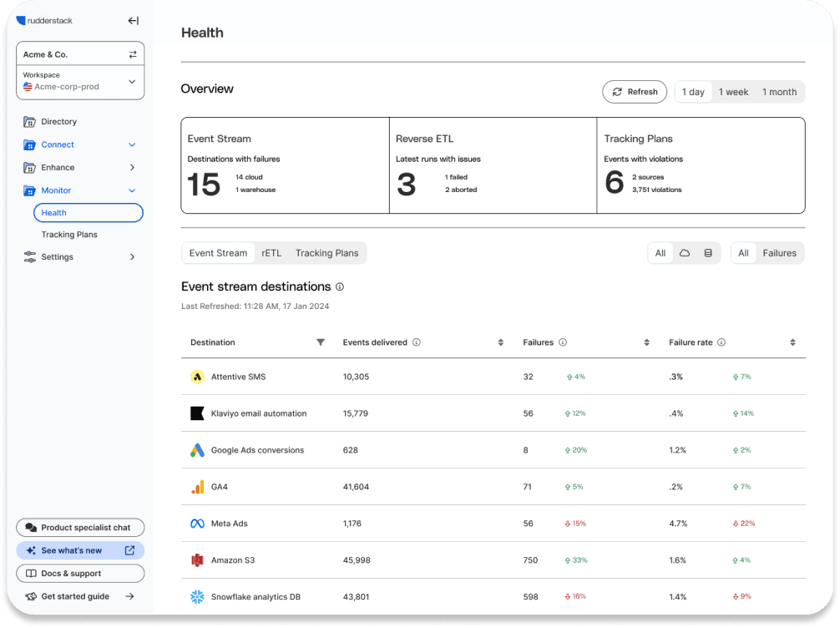
Task: Click the RudderStack logo
Action: 44,20
